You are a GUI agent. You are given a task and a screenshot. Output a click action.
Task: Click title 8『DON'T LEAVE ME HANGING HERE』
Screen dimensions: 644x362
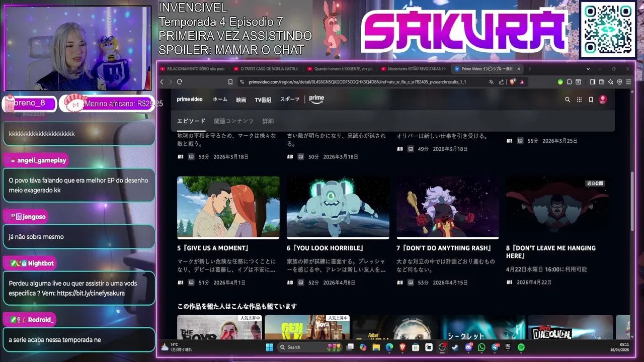pos(551,252)
